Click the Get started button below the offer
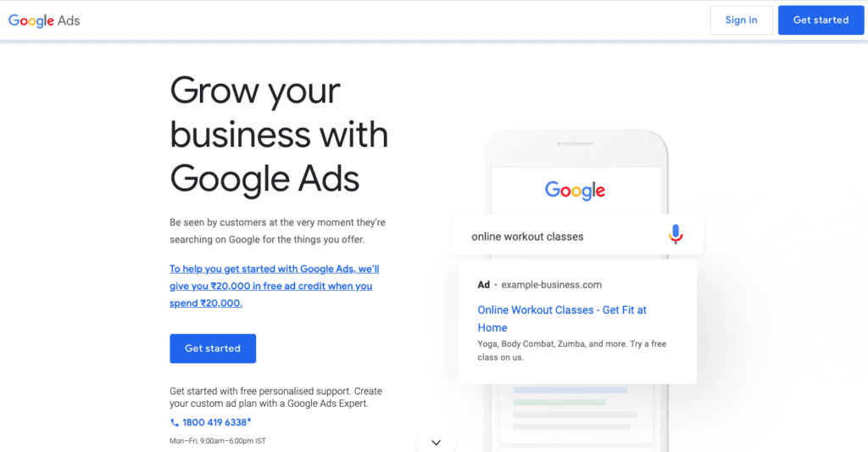 pos(213,349)
